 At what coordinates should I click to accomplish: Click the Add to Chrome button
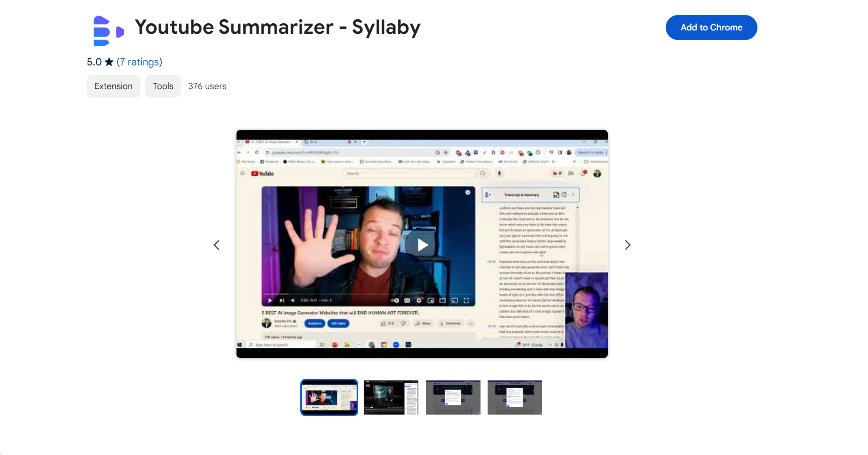click(711, 27)
